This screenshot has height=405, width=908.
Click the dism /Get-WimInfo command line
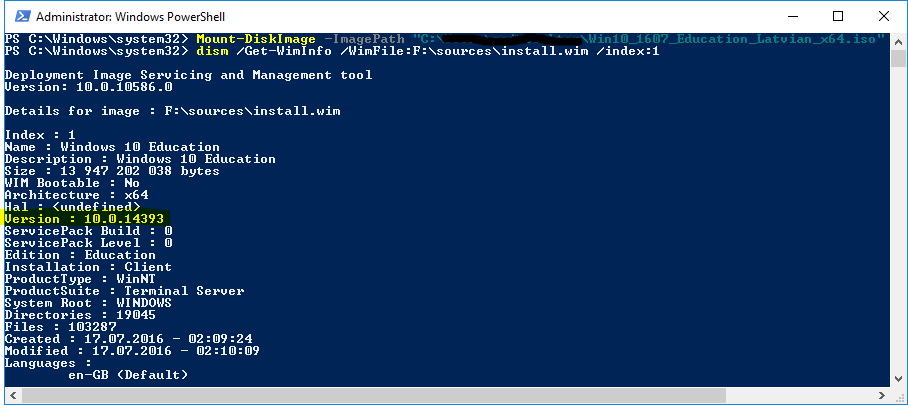pos(340,51)
